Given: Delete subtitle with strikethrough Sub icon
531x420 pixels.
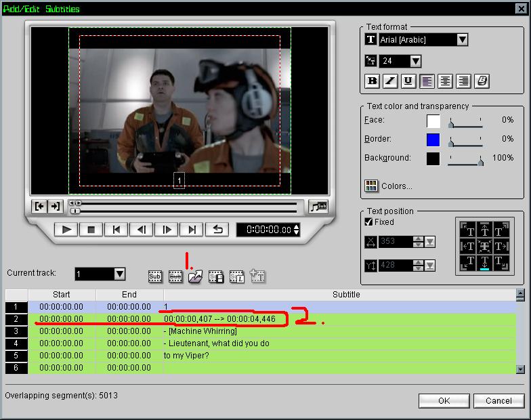Looking at the screenshot, I should 175,276.
